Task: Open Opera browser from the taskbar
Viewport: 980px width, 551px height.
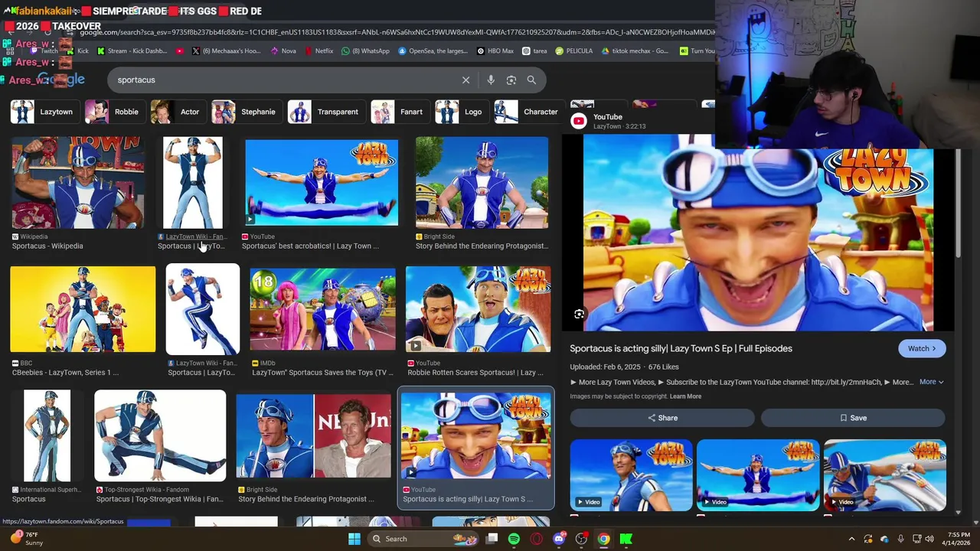Action: click(537, 539)
